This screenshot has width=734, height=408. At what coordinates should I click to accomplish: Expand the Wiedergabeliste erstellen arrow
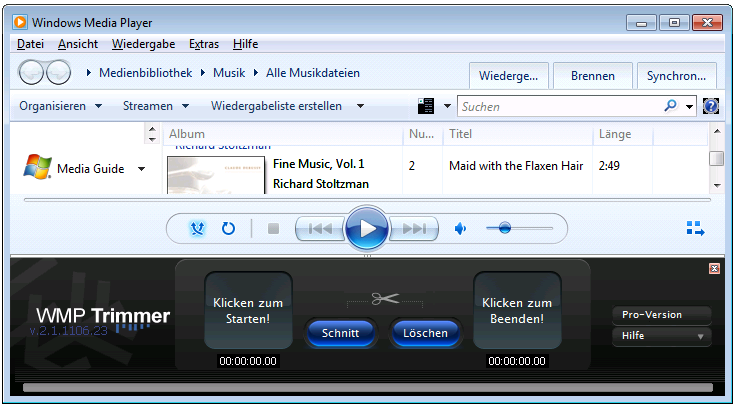[x=360, y=106]
